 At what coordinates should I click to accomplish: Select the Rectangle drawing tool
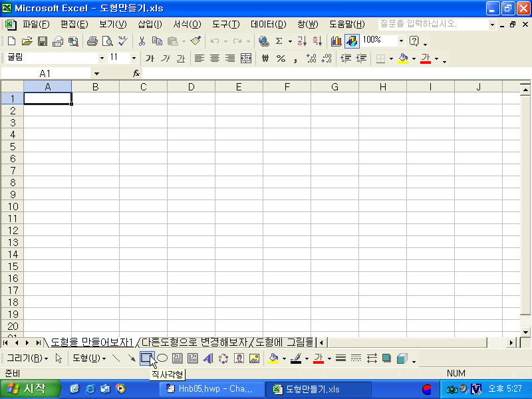click(x=146, y=358)
